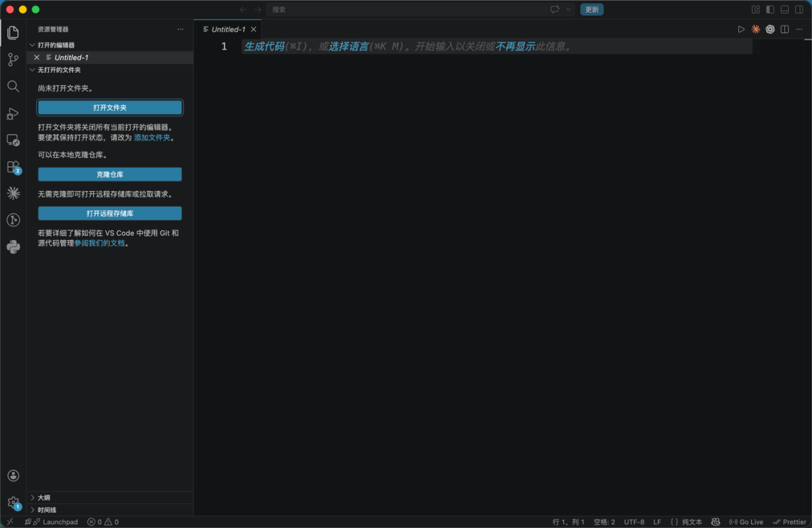Open the chat icon in title bar

(555, 9)
